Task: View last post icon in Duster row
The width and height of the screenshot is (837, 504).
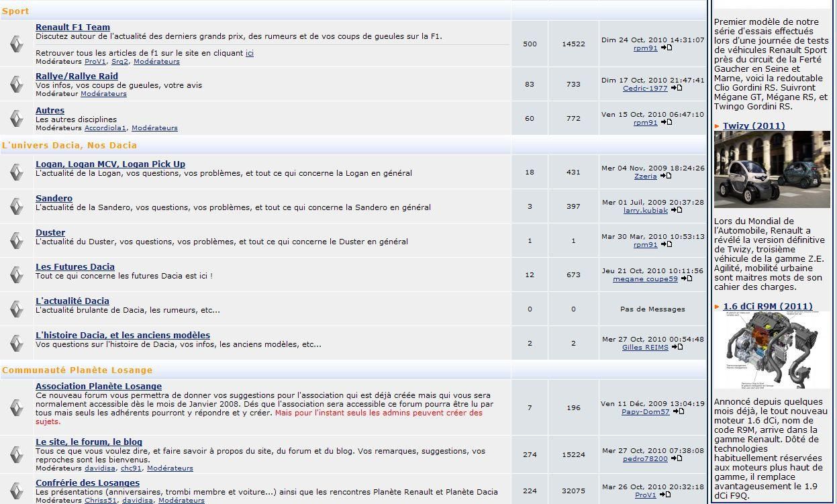Action: [666, 244]
